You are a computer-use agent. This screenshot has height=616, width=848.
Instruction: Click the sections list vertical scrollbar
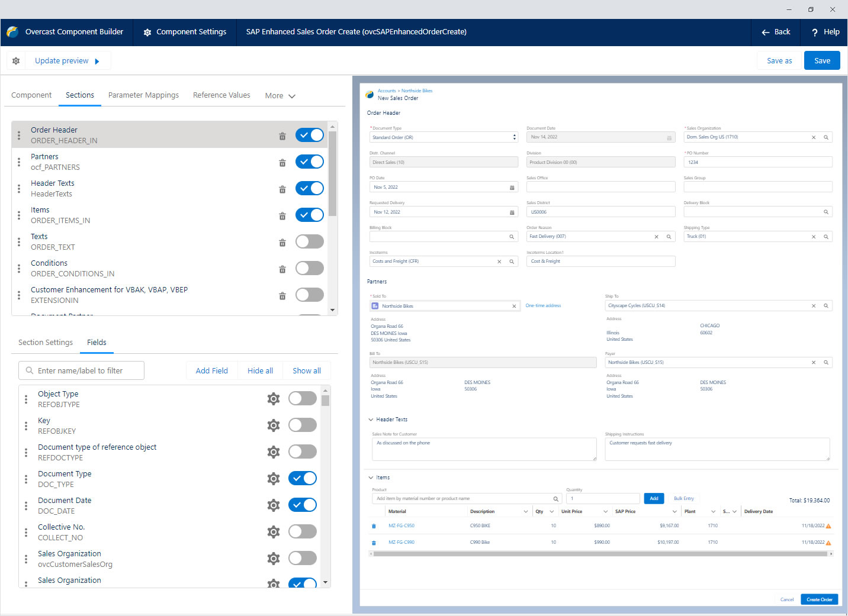(x=332, y=175)
